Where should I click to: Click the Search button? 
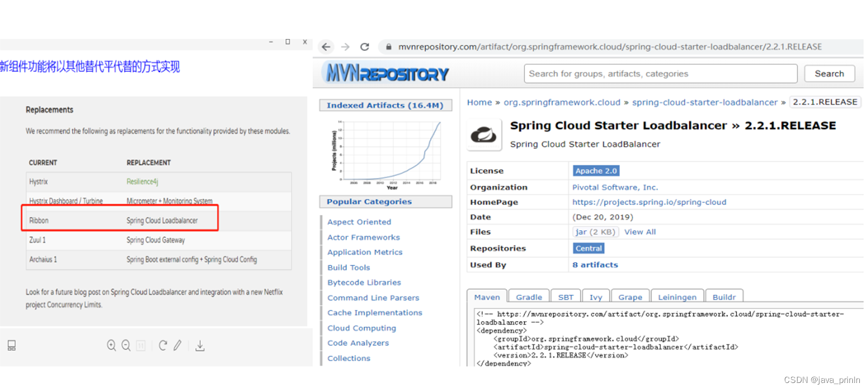(x=829, y=74)
